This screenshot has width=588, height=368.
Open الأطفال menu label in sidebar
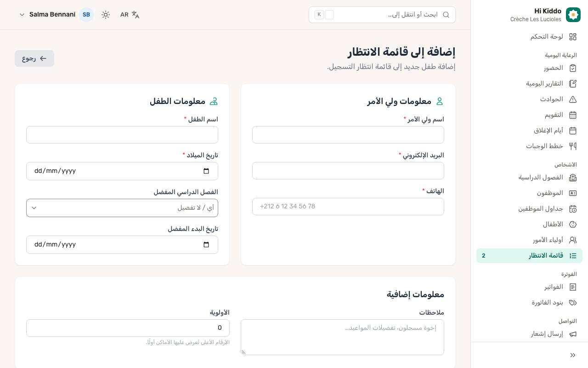pos(553,224)
